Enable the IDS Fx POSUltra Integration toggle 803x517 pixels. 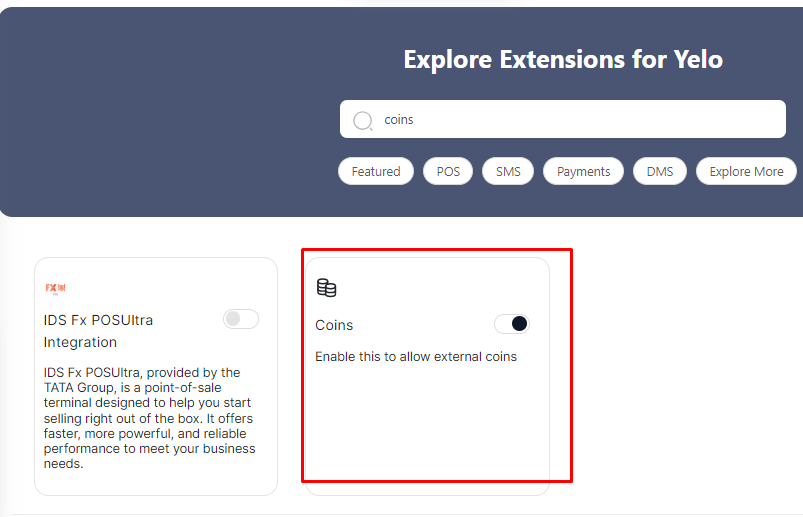(x=240, y=319)
